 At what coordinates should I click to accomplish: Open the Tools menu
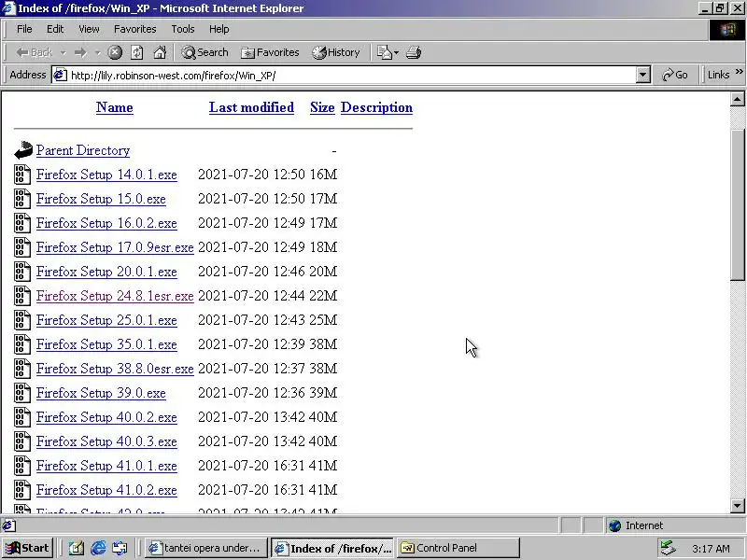(x=183, y=29)
